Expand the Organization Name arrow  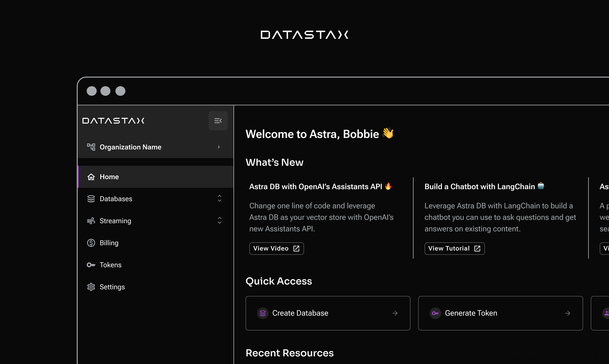[x=219, y=147]
